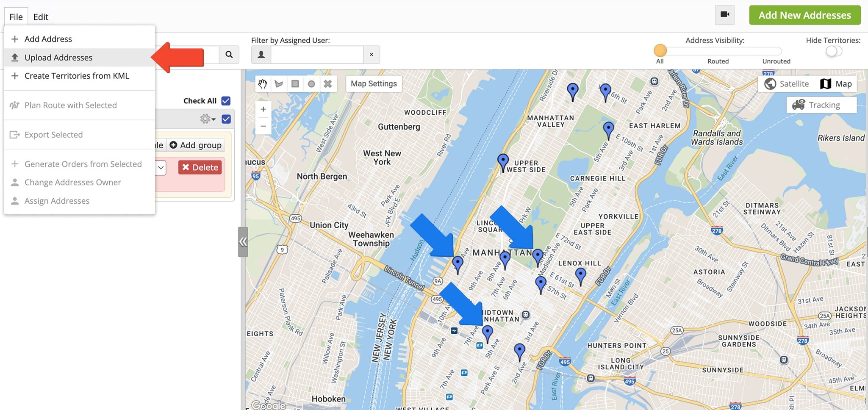Select the polygon drawing tool
This screenshot has height=410, width=868.
(279, 84)
